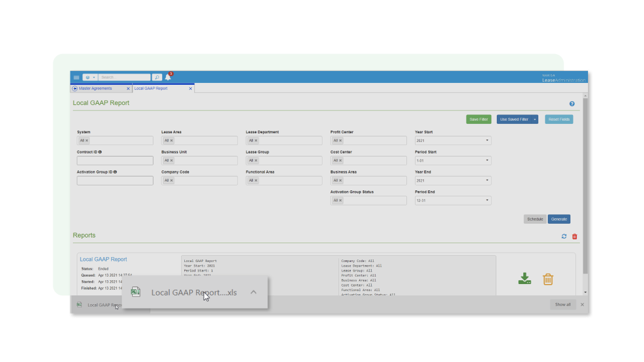Open the Year Start dropdown
Screen dimensions: 644x362
(453, 140)
